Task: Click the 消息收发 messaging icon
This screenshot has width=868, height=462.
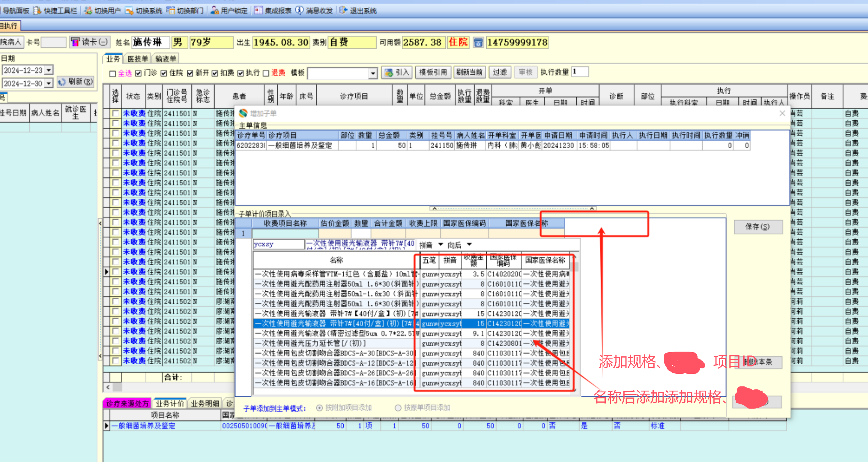Action: pos(299,11)
